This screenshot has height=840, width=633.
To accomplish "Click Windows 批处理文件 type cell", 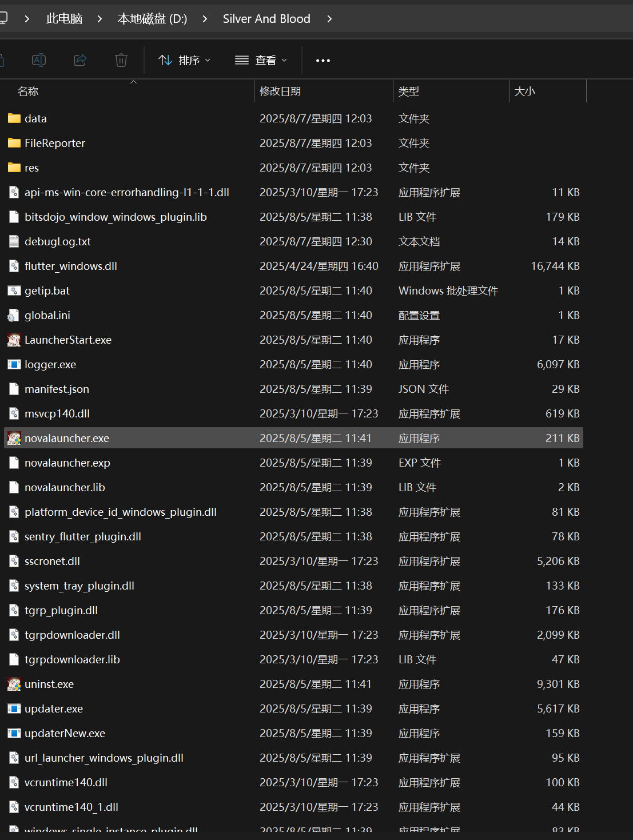I will (x=448, y=290).
